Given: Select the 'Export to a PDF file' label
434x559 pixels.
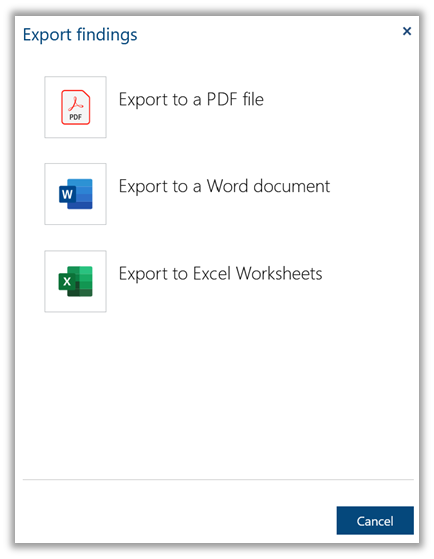Looking at the screenshot, I should pos(191,99).
